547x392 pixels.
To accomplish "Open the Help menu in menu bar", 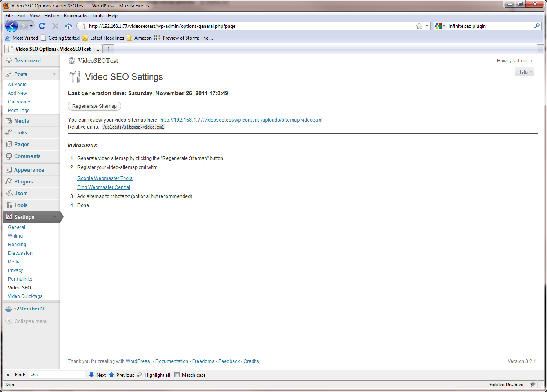I will (x=113, y=16).
